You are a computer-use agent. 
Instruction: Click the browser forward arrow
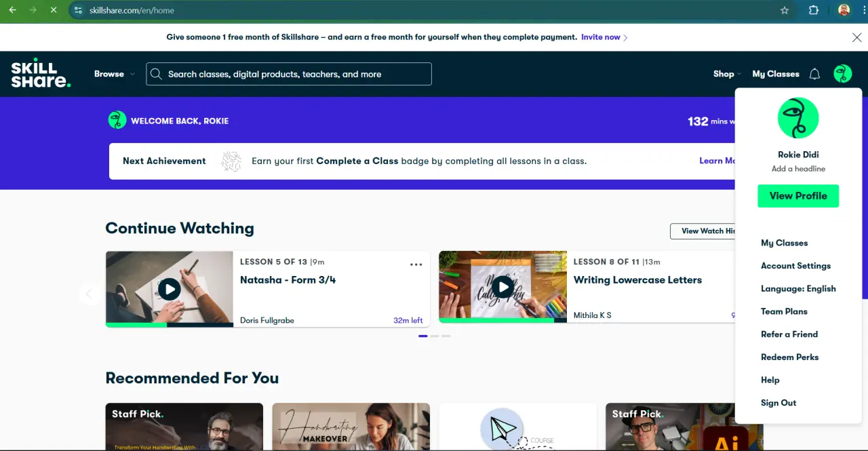pyautogui.click(x=33, y=10)
